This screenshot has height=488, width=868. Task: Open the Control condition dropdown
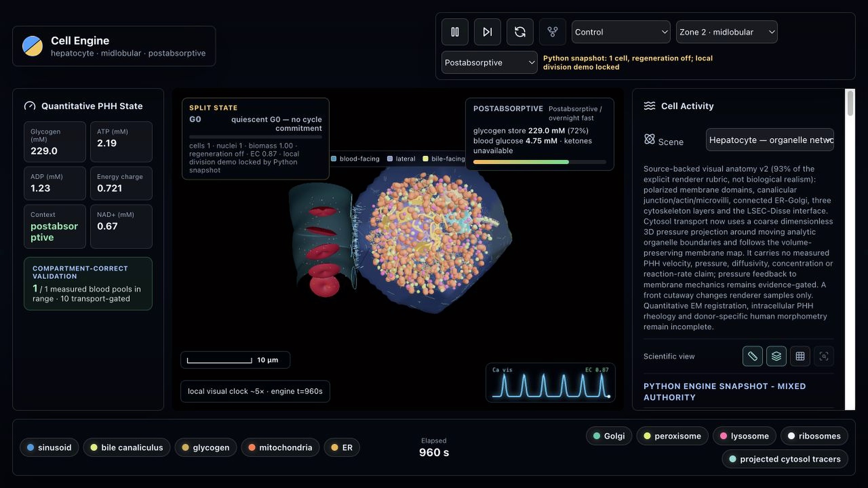621,32
